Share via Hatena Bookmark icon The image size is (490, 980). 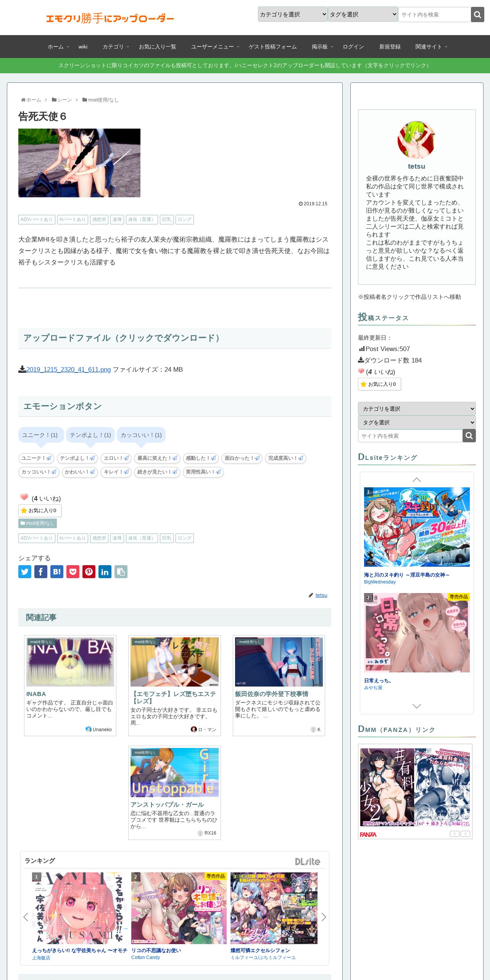click(x=57, y=572)
